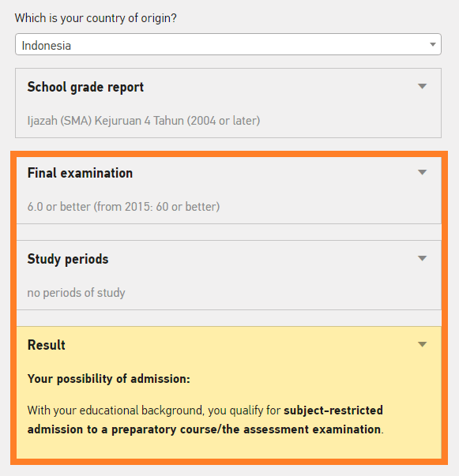The image size is (459, 476).
Task: Toggle the Study periods disclosure triangle
Action: [422, 258]
